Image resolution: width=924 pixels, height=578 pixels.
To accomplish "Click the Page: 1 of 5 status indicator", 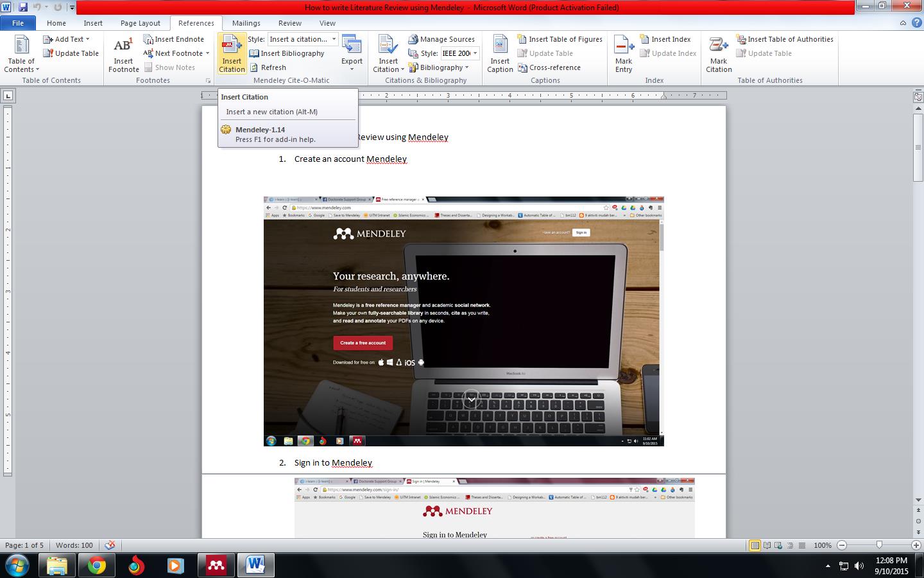I will pyautogui.click(x=24, y=545).
